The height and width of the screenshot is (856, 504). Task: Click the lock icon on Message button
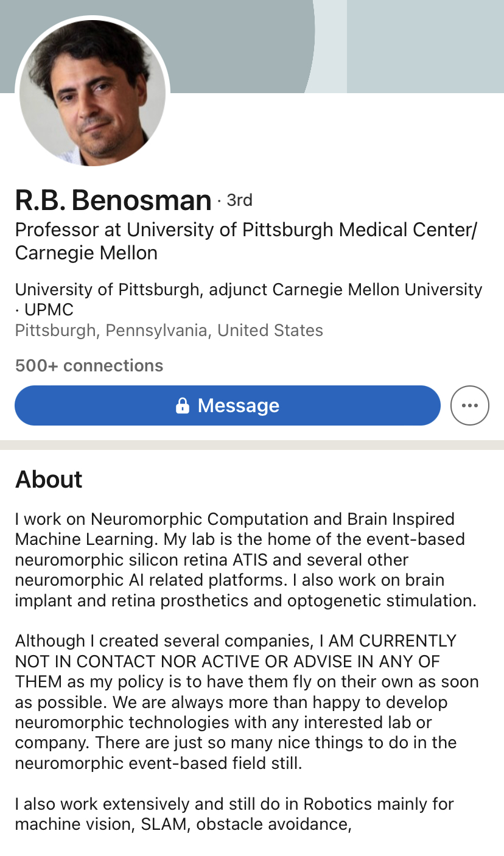(182, 405)
